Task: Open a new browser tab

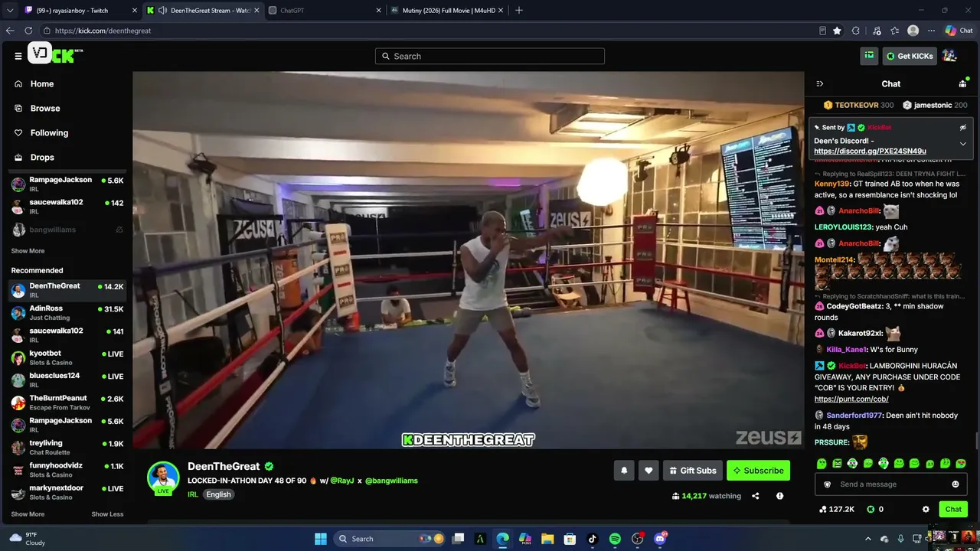Action: click(519, 11)
